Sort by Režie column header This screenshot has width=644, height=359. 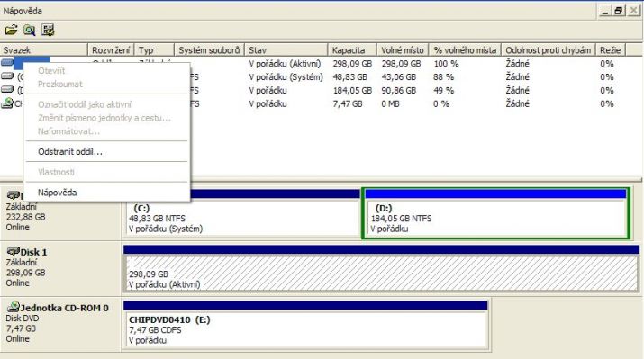(610, 50)
